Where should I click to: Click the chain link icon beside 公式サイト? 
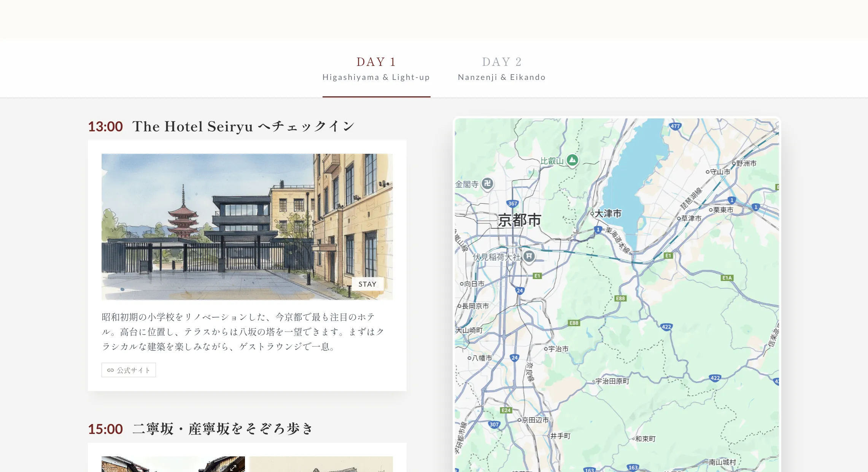tap(110, 370)
